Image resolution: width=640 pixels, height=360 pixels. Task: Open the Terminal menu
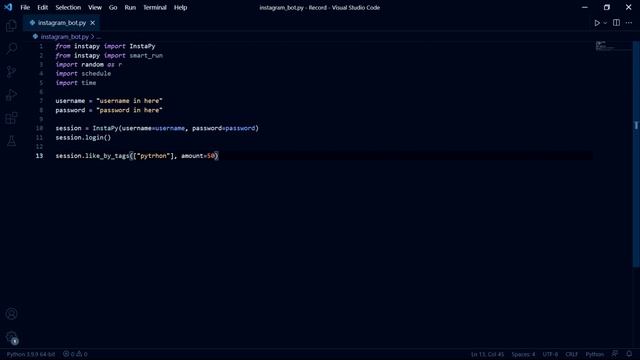[155, 7]
